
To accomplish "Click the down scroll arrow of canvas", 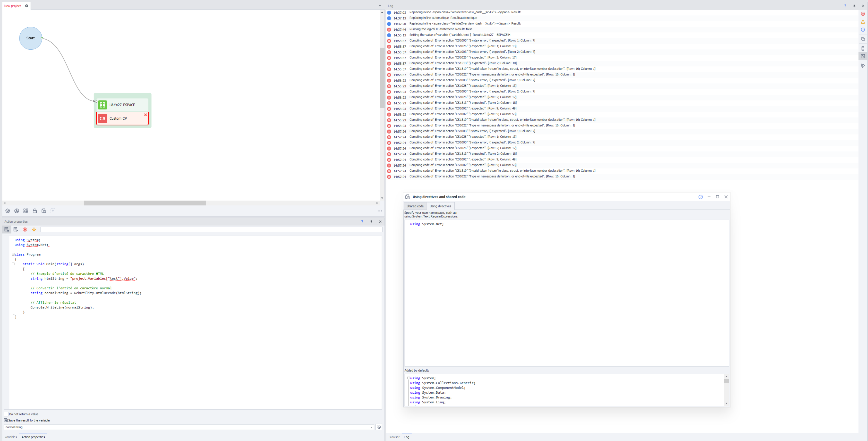I will (382, 198).
